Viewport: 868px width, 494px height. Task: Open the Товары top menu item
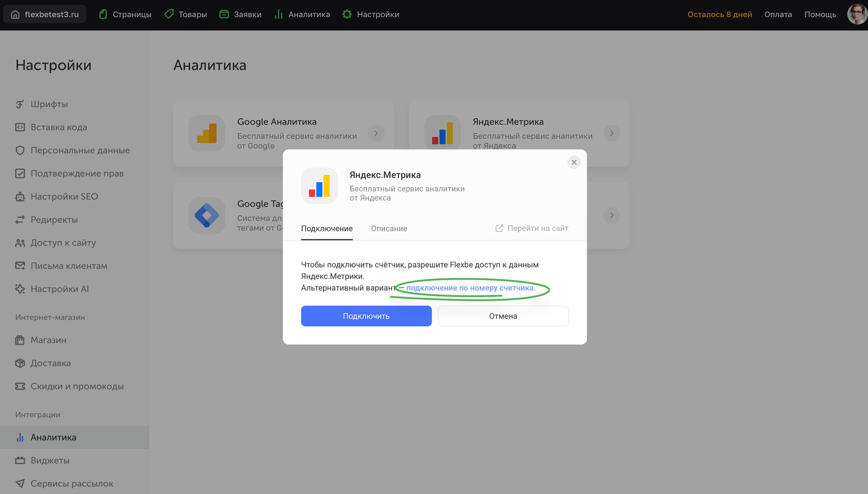pos(185,14)
